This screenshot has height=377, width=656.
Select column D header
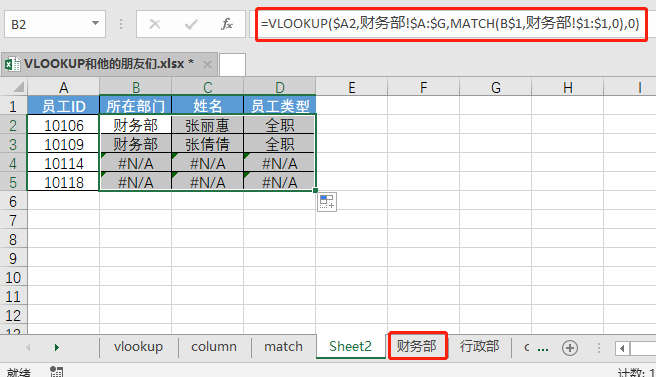(279, 87)
